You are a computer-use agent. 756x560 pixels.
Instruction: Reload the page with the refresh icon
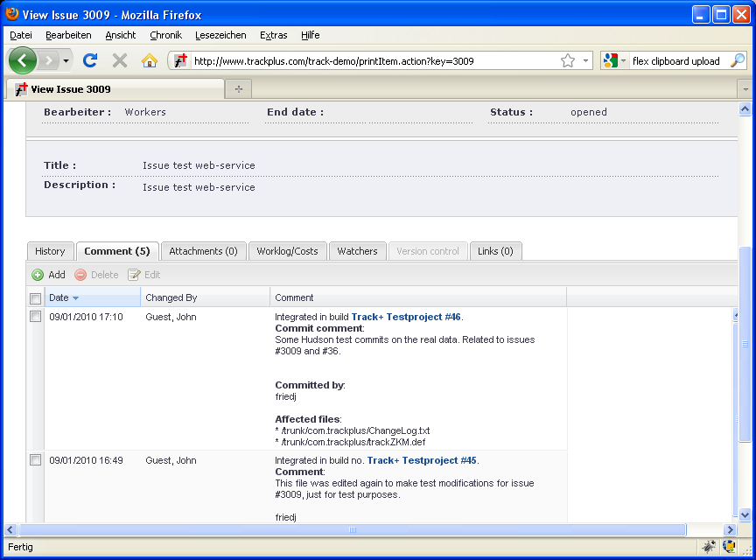click(x=89, y=60)
